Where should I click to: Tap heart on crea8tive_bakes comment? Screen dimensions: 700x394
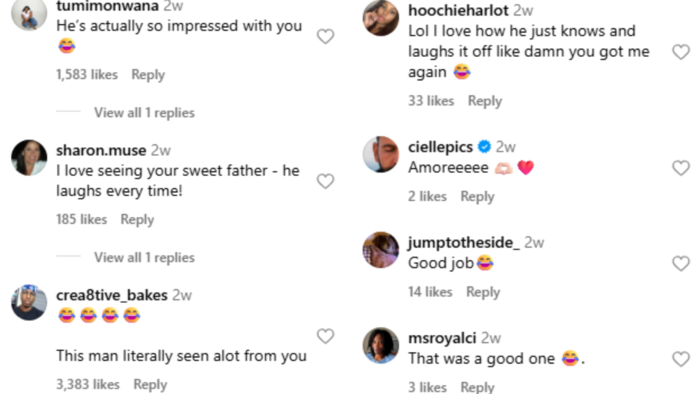pyautogui.click(x=325, y=336)
